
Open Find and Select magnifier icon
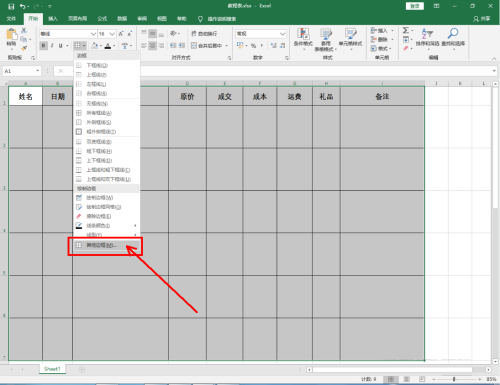tap(453, 37)
